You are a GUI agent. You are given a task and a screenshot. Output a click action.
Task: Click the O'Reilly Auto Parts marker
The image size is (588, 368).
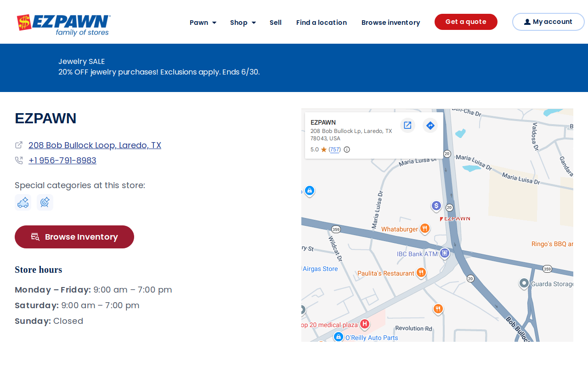(339, 337)
